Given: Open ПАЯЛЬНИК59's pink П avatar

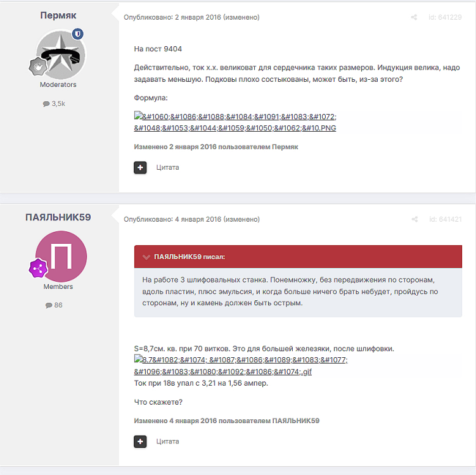Looking at the screenshot, I should coord(61,256).
